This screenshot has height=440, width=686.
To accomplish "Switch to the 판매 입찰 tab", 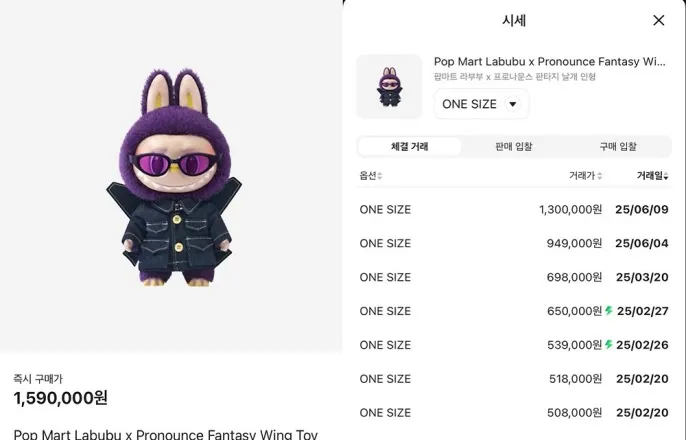I will [514, 147].
